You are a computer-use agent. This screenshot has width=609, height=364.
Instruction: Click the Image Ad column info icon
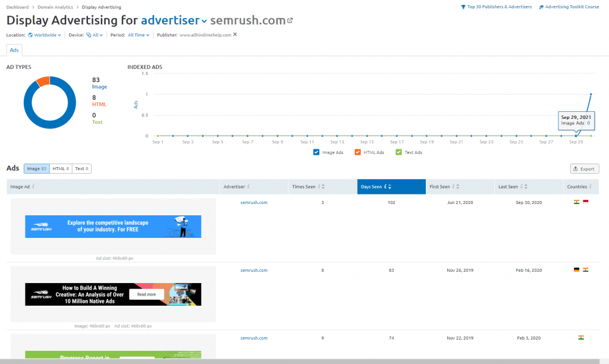click(x=33, y=187)
